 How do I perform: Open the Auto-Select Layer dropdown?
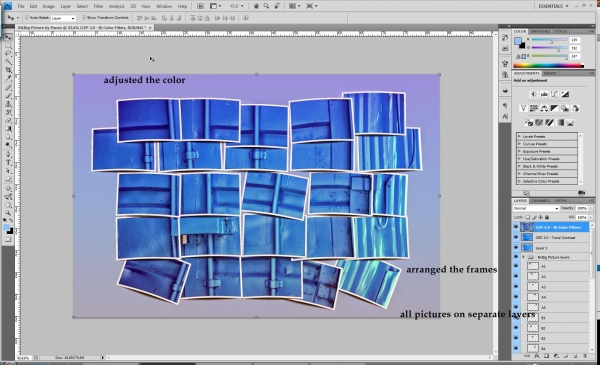[x=63, y=18]
